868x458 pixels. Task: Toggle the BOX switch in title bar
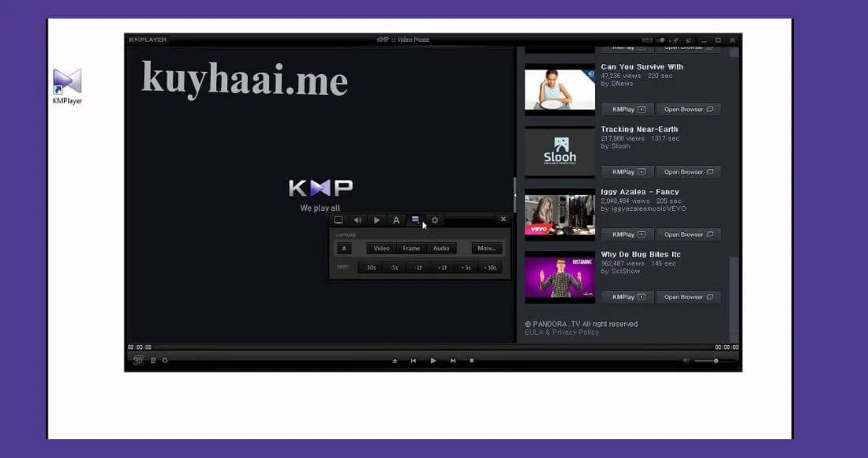[654, 39]
